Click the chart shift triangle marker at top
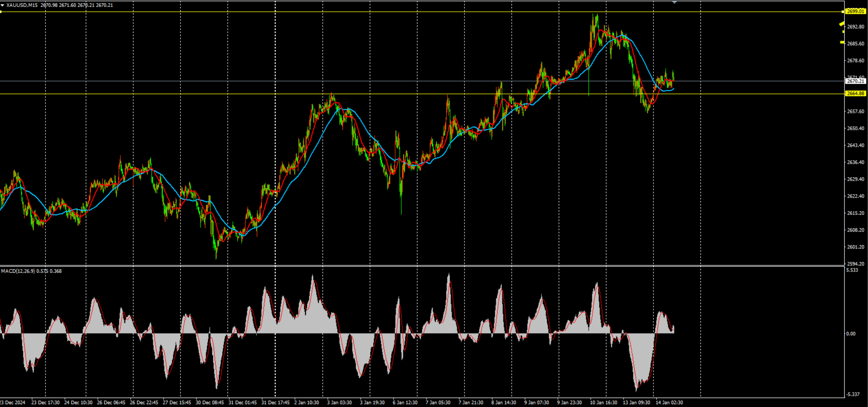The image size is (868, 407). (674, 2)
